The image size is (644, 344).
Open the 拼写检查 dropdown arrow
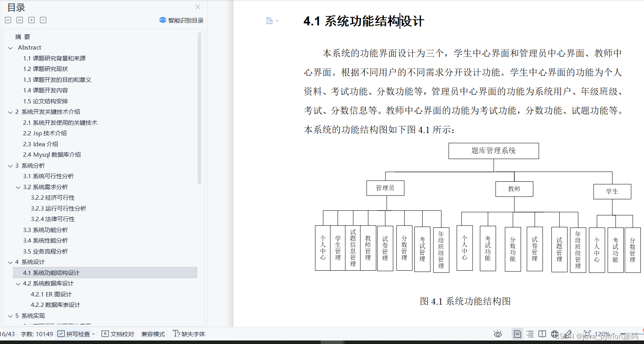(x=93, y=334)
